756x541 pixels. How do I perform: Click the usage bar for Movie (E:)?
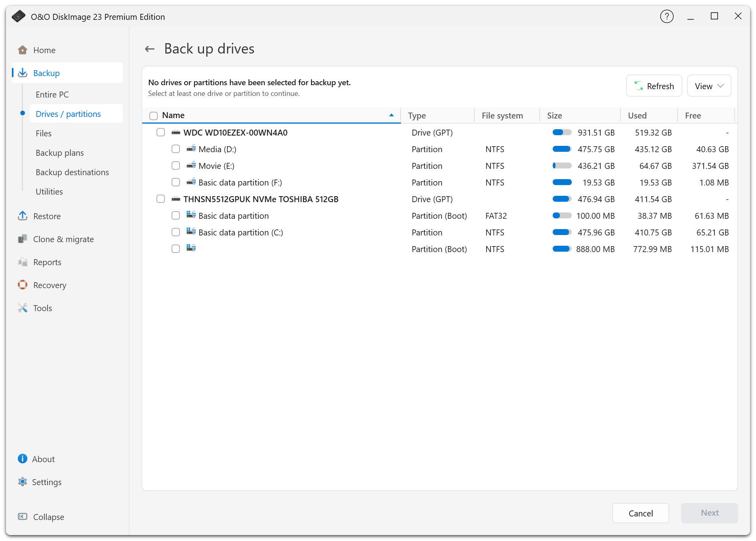pyautogui.click(x=562, y=166)
